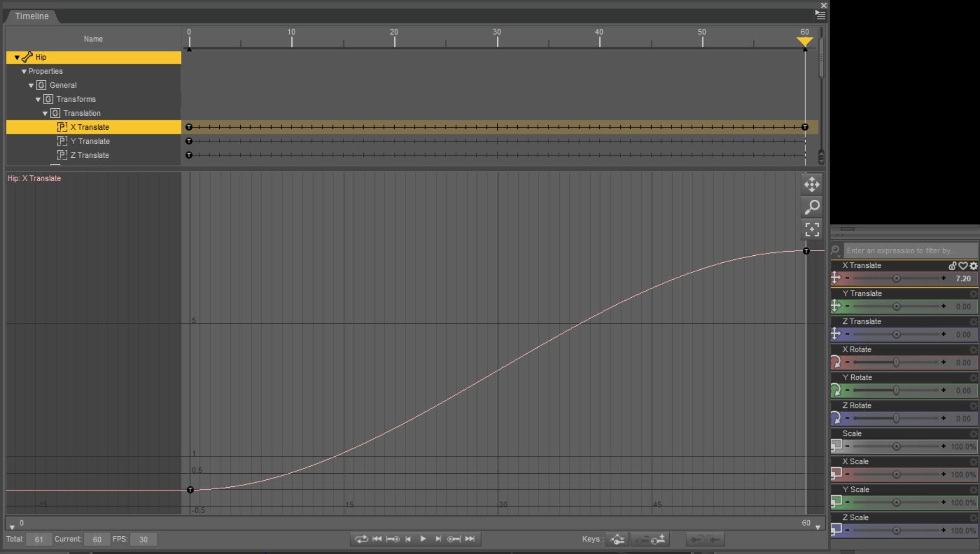This screenshot has height=554, width=980.
Task: Click the parameter filter expression field
Action: click(910, 251)
